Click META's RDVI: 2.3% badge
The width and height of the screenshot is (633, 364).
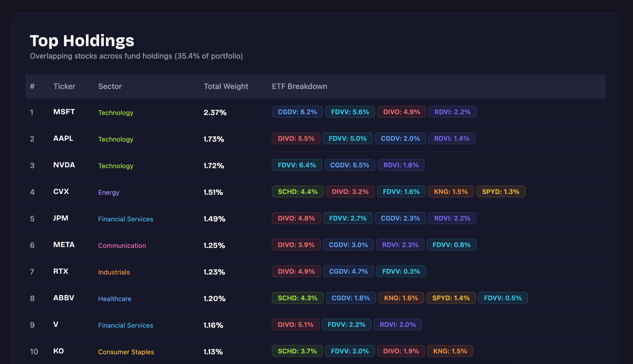tap(400, 245)
